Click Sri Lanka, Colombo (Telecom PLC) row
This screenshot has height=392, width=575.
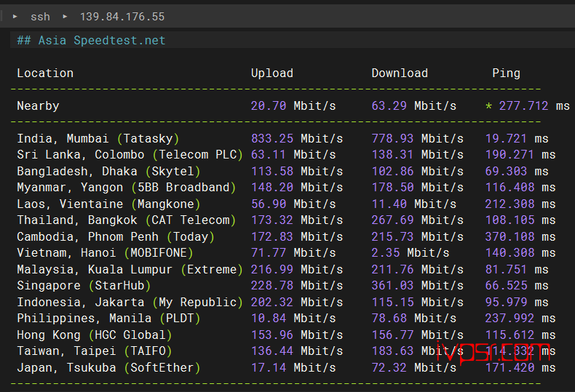tap(130, 155)
